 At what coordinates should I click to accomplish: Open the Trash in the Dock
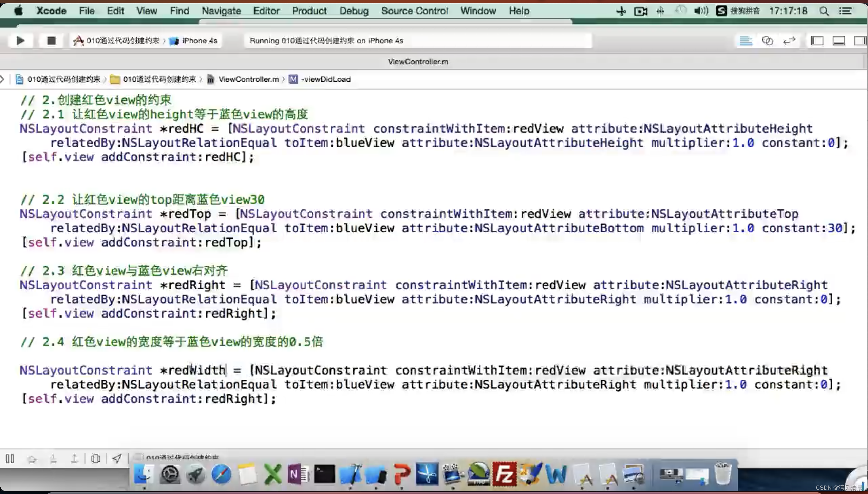pyautogui.click(x=723, y=473)
